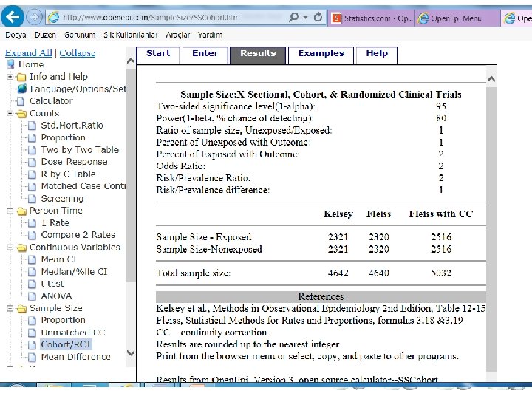Screen dimensions: 532x399
Task: Open the Araçlar menu
Action: (x=178, y=35)
